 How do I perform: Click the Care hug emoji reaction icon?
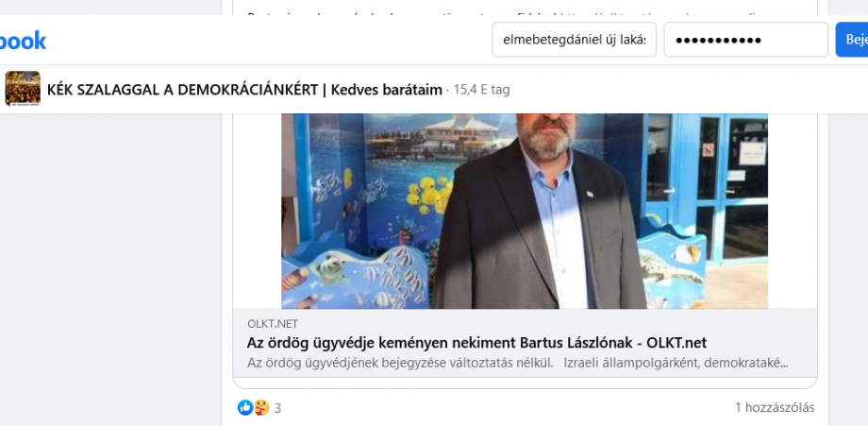click(x=261, y=408)
